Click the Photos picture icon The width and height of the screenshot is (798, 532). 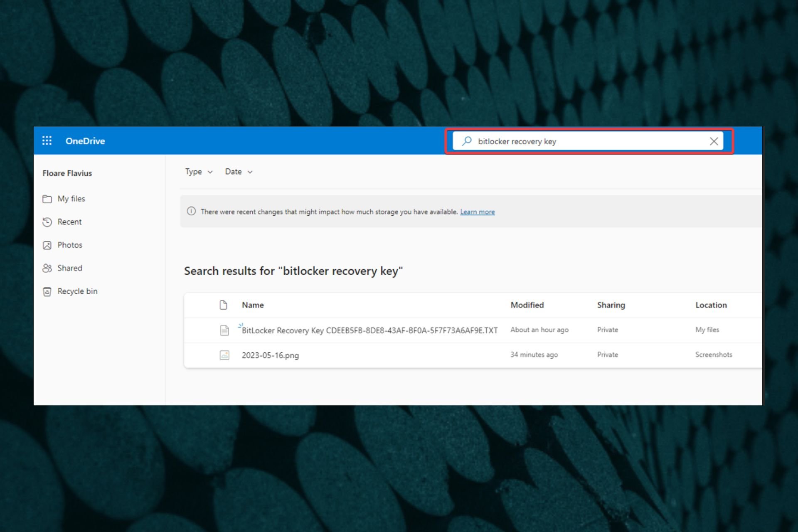(x=47, y=245)
